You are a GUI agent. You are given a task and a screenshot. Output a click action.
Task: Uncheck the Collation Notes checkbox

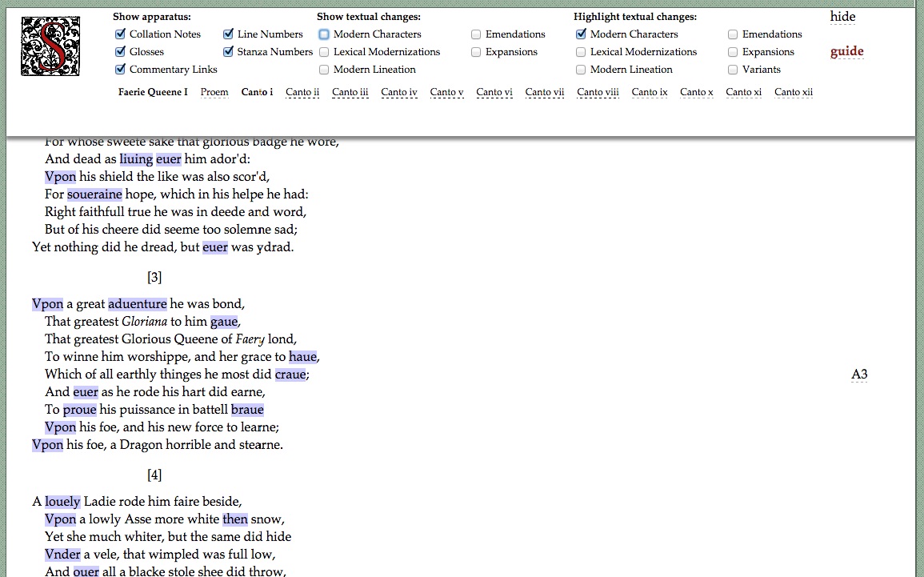pyautogui.click(x=121, y=34)
